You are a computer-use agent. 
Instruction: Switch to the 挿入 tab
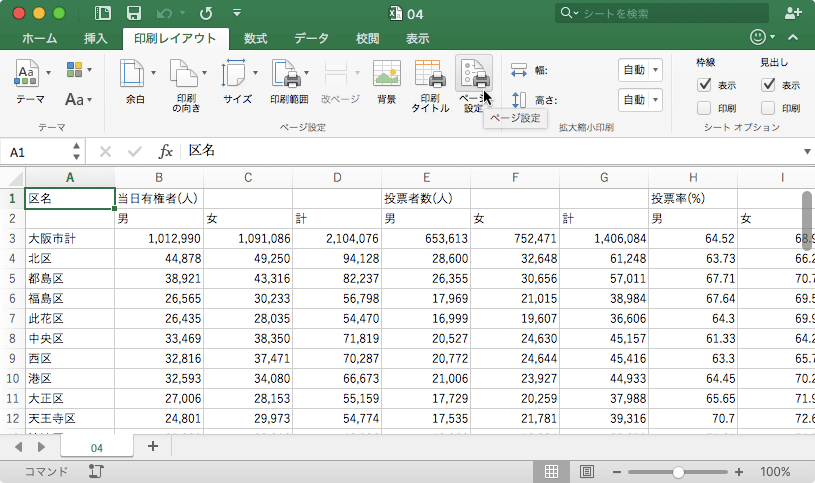tap(96, 38)
